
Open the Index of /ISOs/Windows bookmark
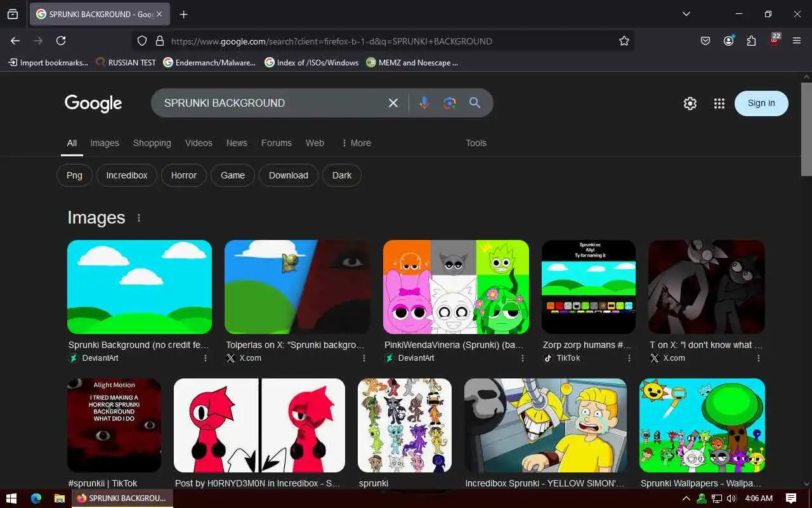[x=311, y=62]
